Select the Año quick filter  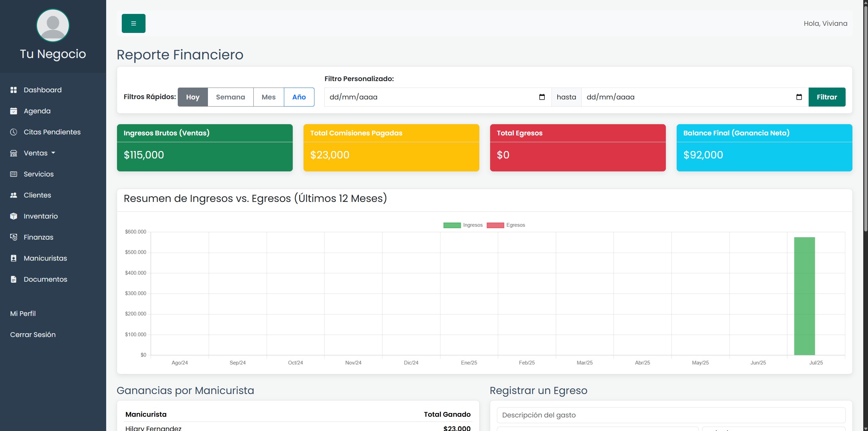click(x=299, y=97)
